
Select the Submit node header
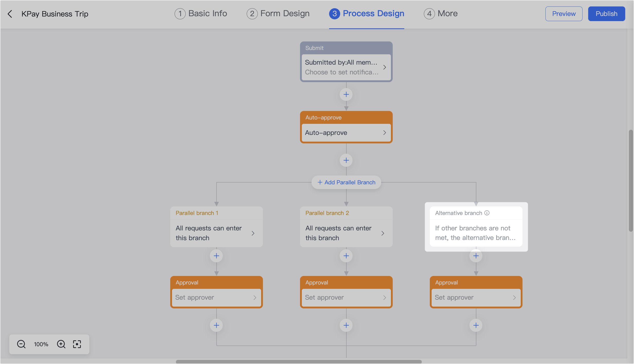click(346, 48)
